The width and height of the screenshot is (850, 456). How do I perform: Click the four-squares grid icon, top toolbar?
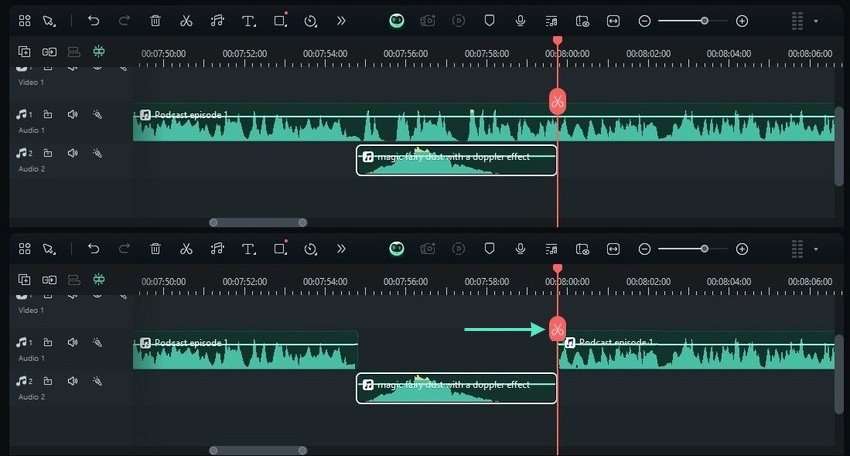(x=24, y=21)
